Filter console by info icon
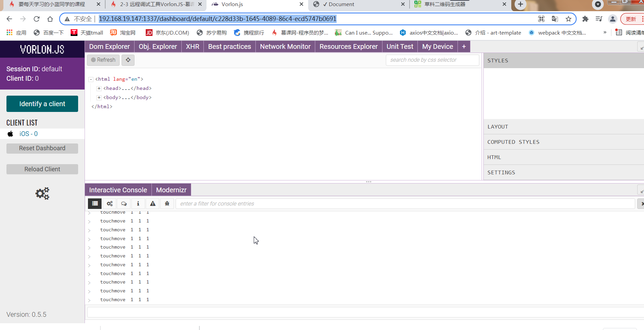This screenshot has height=330, width=644. click(x=138, y=203)
